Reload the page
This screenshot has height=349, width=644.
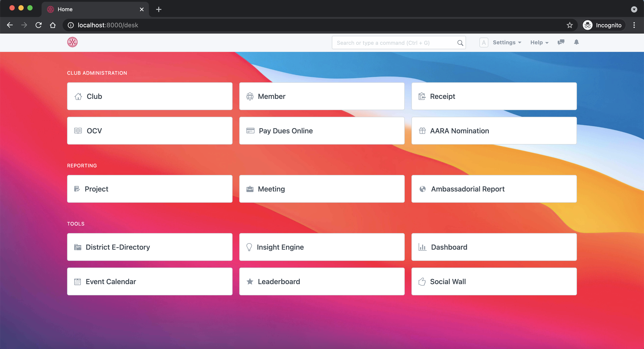click(x=38, y=25)
